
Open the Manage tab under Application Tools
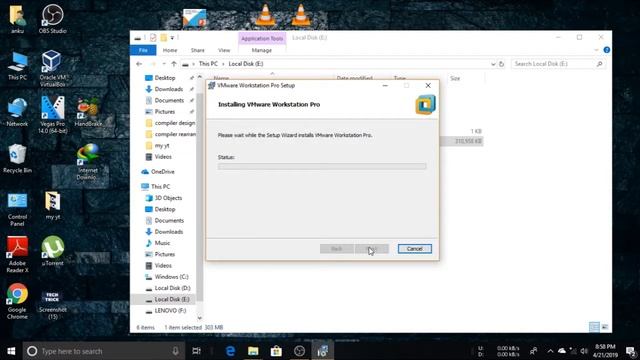click(x=262, y=50)
